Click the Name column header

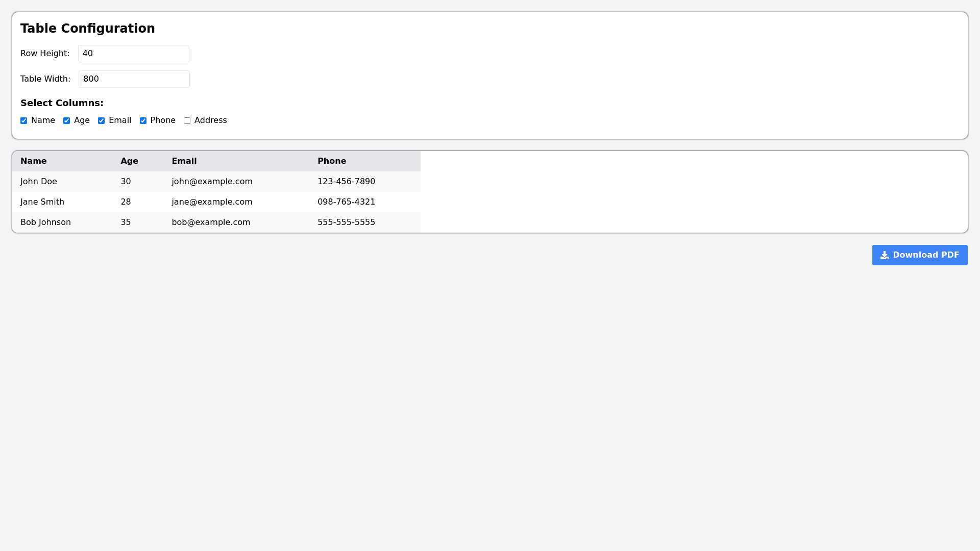pos(34,161)
